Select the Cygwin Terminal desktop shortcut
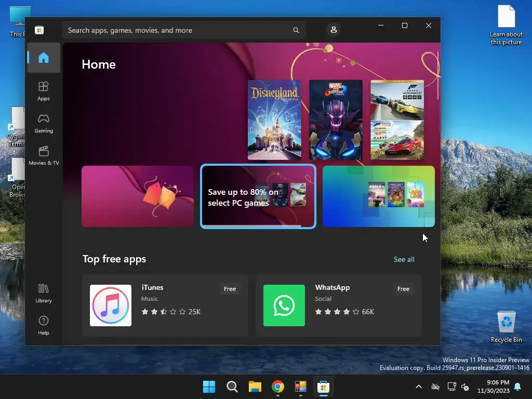The height and width of the screenshot is (399, 532). [16, 127]
